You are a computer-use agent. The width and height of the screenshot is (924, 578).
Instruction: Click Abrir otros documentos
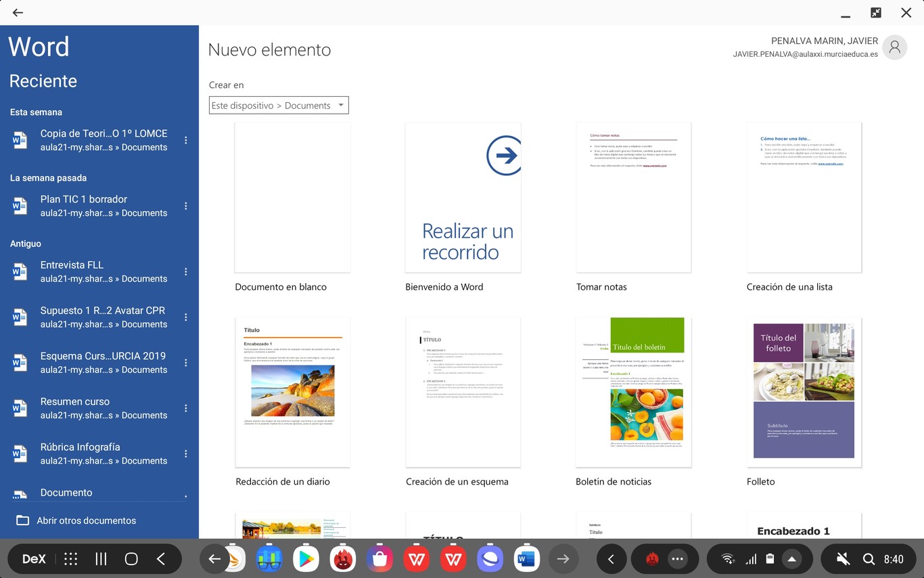point(86,520)
